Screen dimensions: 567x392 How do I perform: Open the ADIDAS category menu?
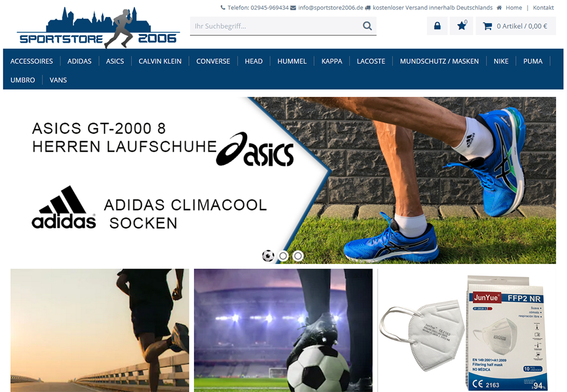(79, 61)
